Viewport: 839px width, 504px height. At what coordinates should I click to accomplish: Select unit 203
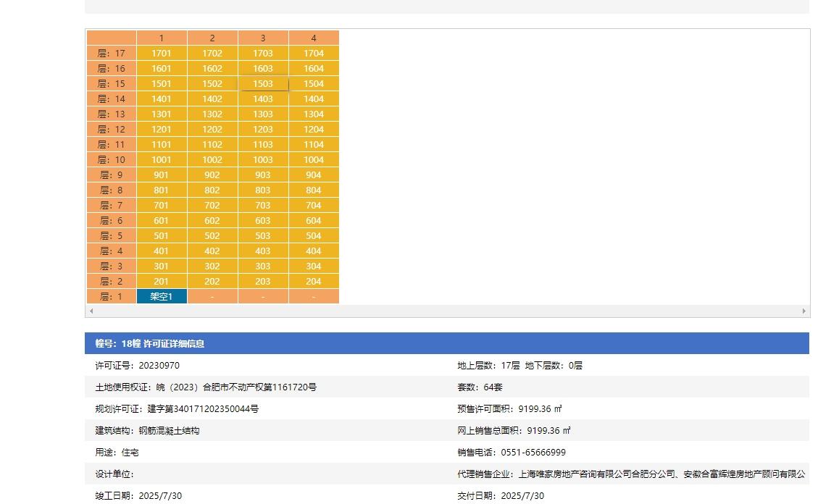point(263,282)
